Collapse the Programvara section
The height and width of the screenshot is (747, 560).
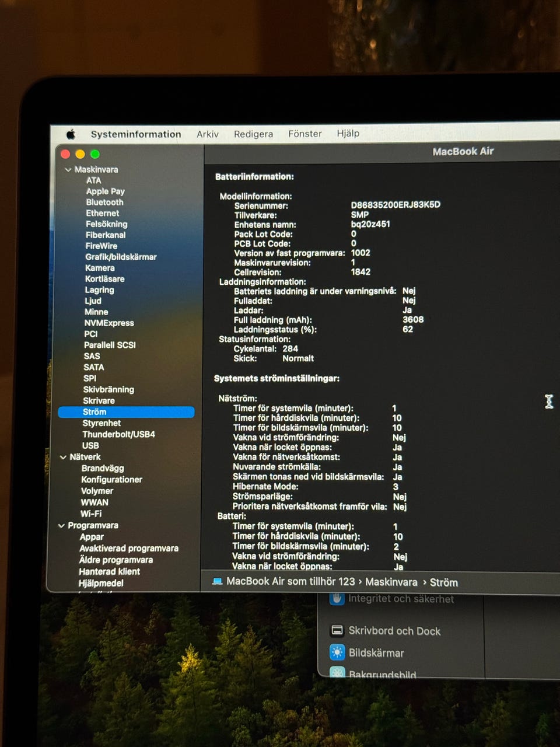(61, 526)
